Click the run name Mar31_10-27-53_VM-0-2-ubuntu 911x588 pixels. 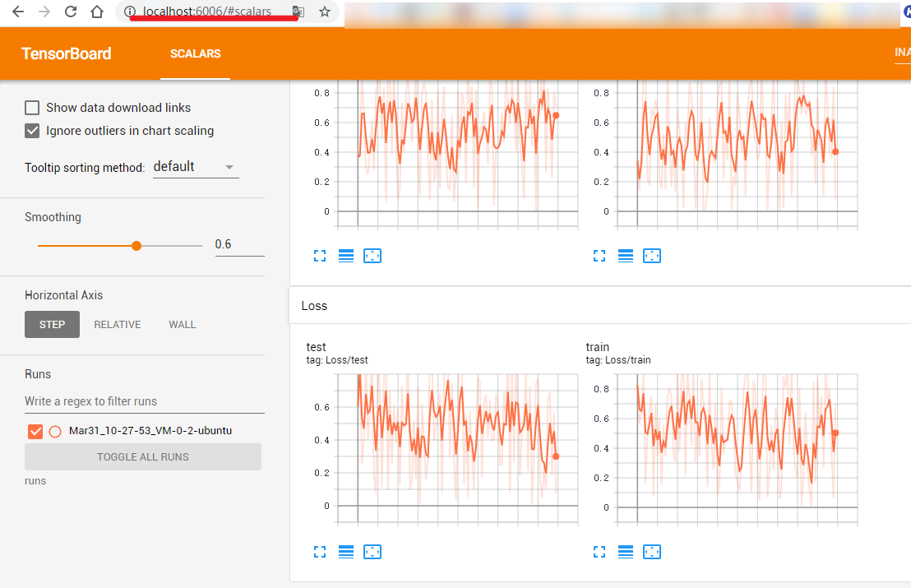(x=150, y=431)
